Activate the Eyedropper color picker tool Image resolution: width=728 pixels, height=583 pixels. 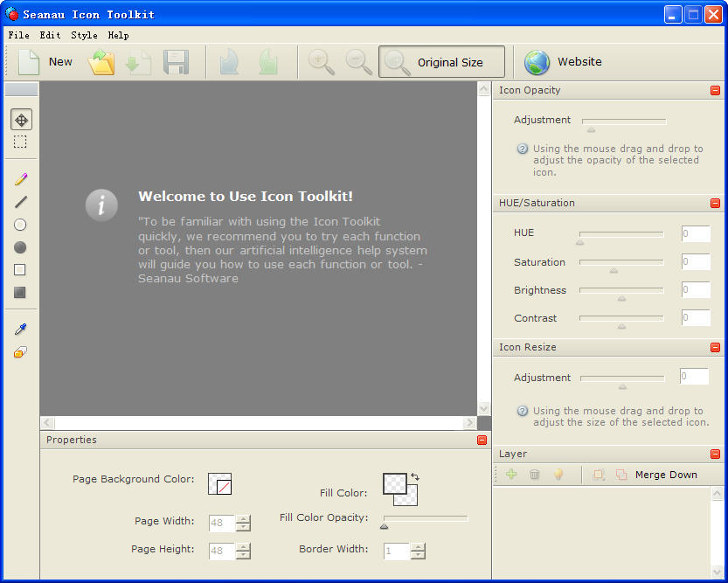(20, 330)
